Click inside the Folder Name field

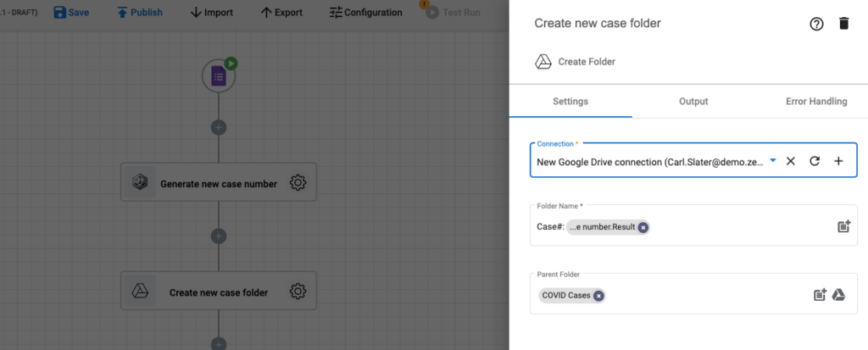pyautogui.click(x=693, y=225)
